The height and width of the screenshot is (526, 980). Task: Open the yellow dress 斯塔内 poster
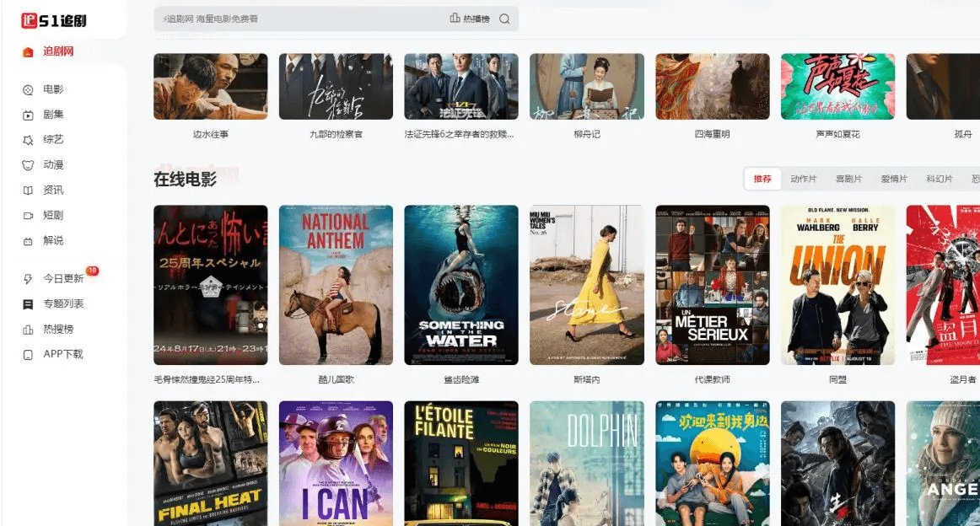(587, 285)
